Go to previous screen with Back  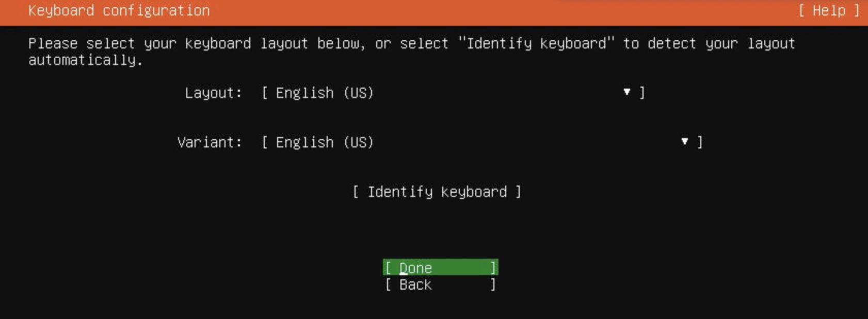click(440, 284)
